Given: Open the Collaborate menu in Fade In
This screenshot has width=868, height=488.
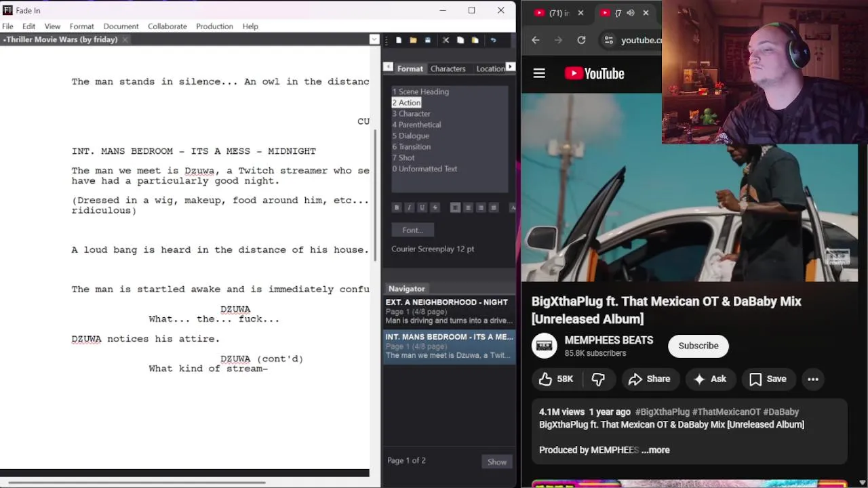Looking at the screenshot, I should click(167, 26).
